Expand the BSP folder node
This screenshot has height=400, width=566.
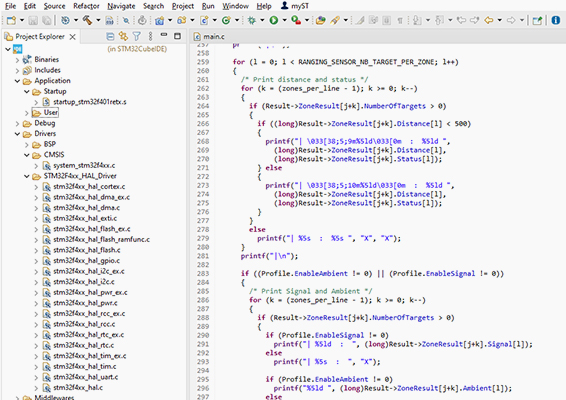point(26,145)
